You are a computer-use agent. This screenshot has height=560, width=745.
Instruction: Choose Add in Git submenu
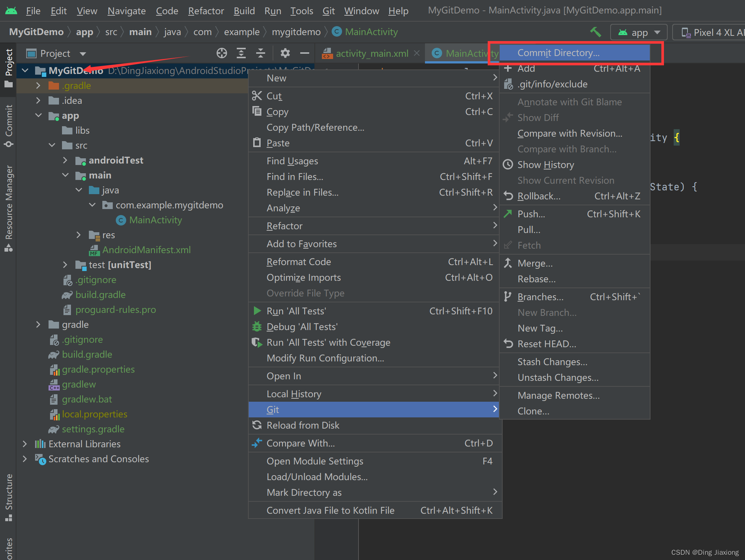pos(575,68)
